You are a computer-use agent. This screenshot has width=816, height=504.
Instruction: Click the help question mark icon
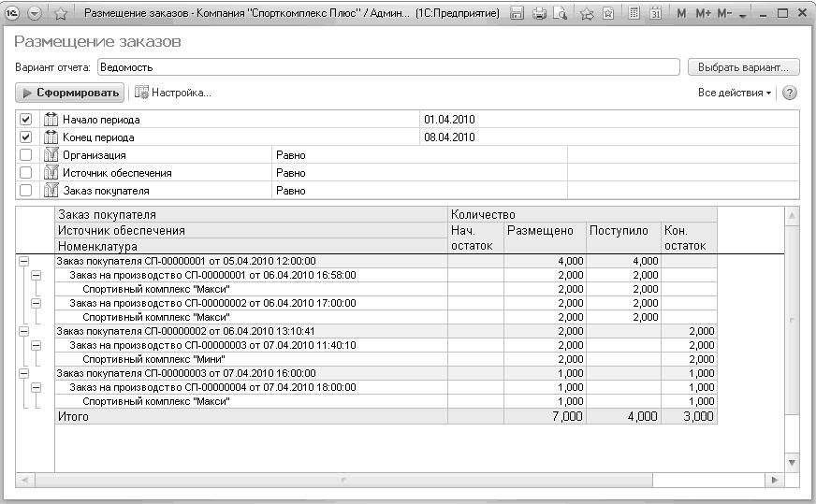click(790, 93)
